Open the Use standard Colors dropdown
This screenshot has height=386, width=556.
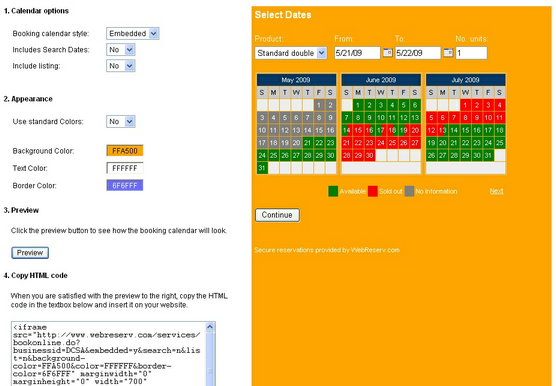121,122
